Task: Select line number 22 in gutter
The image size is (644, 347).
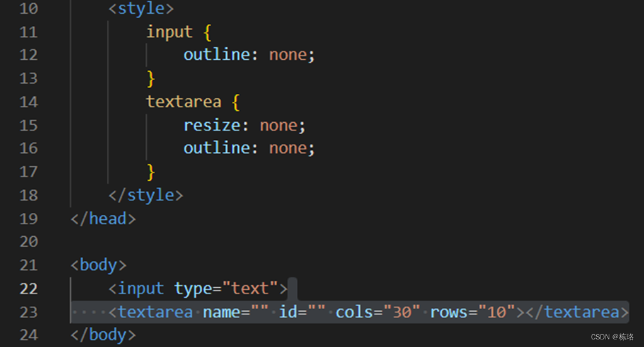Action: click(29, 288)
